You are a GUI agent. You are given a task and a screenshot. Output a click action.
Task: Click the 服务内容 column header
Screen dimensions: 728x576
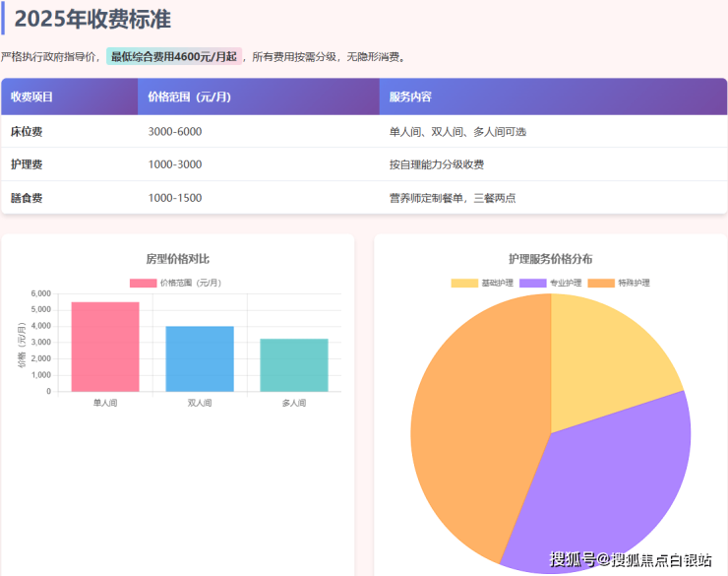click(x=410, y=97)
